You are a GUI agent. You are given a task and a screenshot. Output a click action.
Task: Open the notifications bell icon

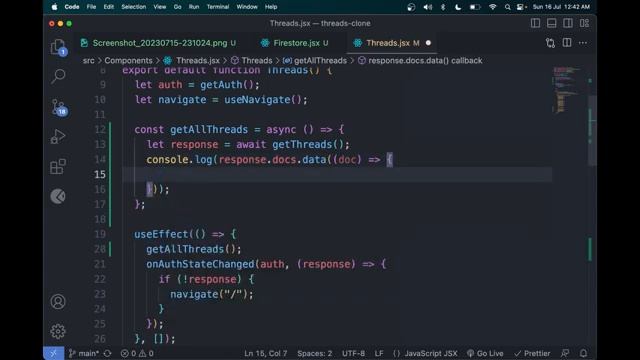click(x=583, y=353)
